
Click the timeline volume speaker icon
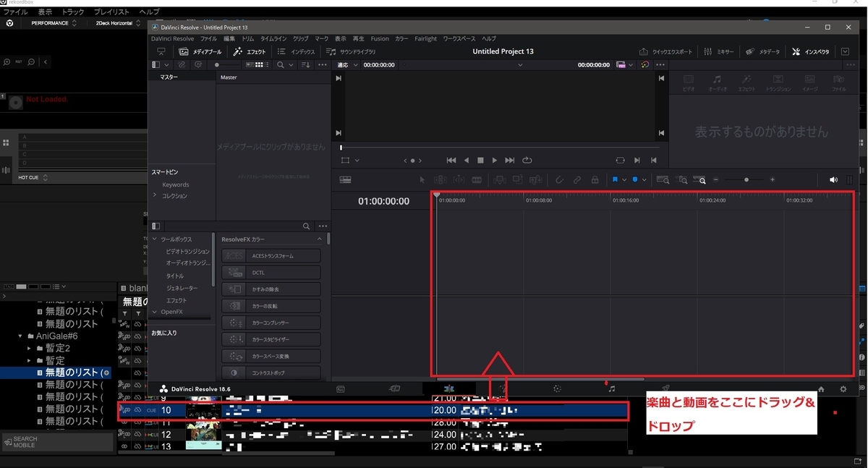[x=833, y=179]
